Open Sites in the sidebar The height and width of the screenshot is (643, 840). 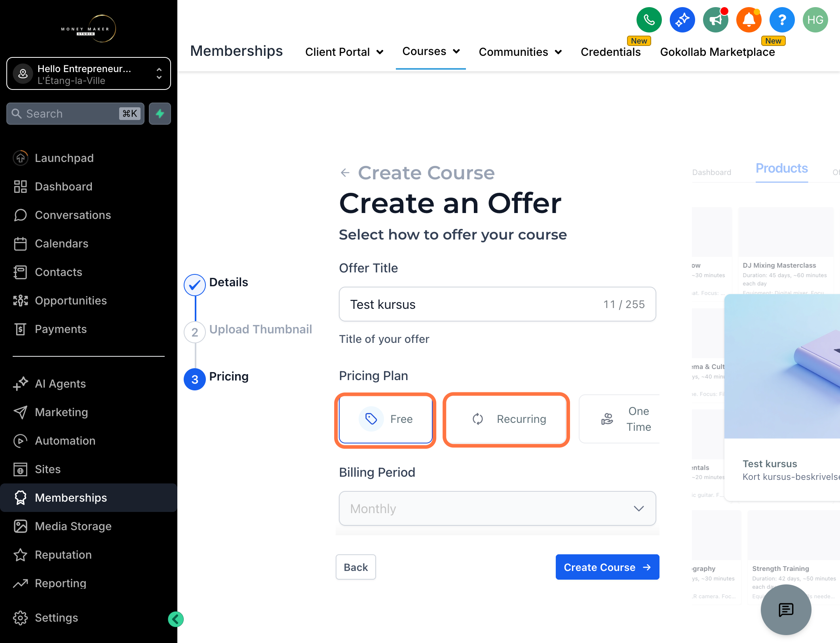(89, 469)
